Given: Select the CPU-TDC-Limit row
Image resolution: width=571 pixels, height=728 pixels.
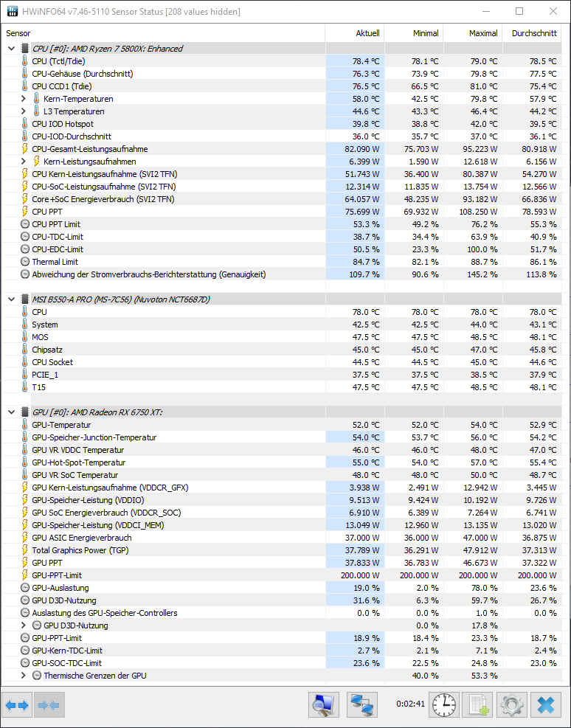Looking at the screenshot, I should 281,236.
